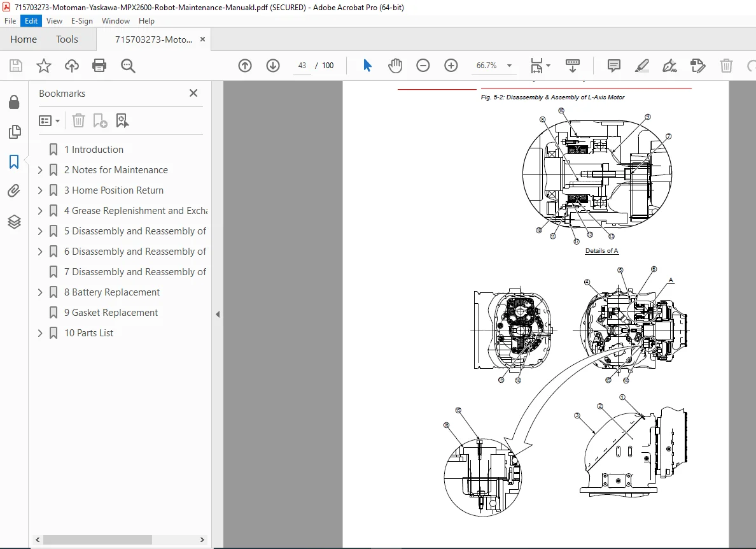Switch to the Tools tab
Image resolution: width=756 pixels, height=549 pixels.
tap(67, 39)
